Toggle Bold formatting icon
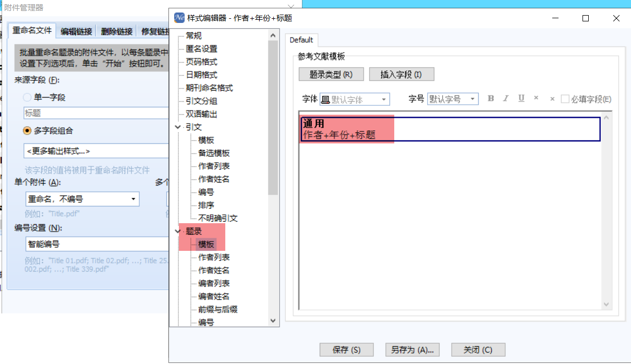This screenshot has height=364, width=631. pos(491,99)
